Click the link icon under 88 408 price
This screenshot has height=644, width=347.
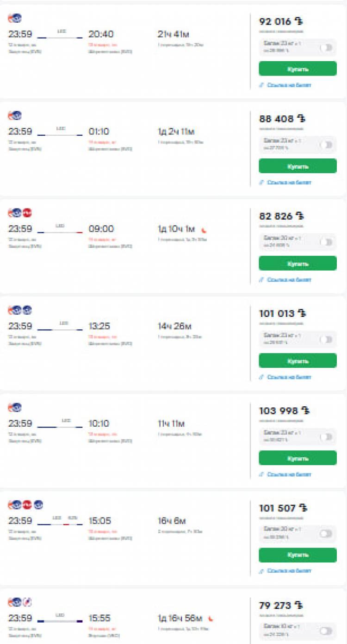click(262, 183)
